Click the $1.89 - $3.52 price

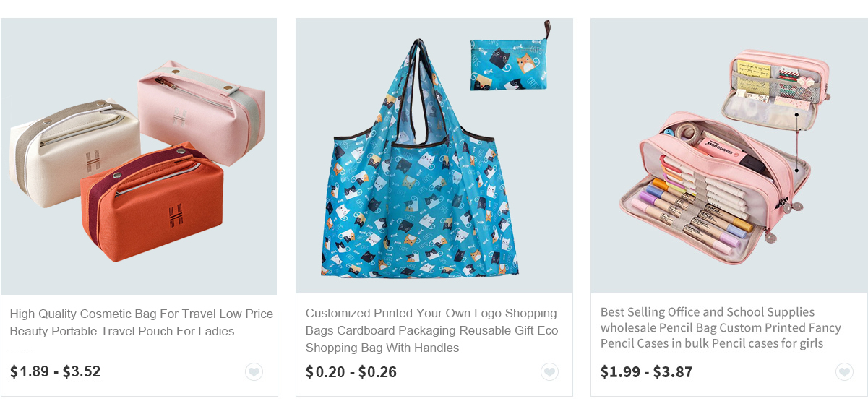tap(55, 371)
